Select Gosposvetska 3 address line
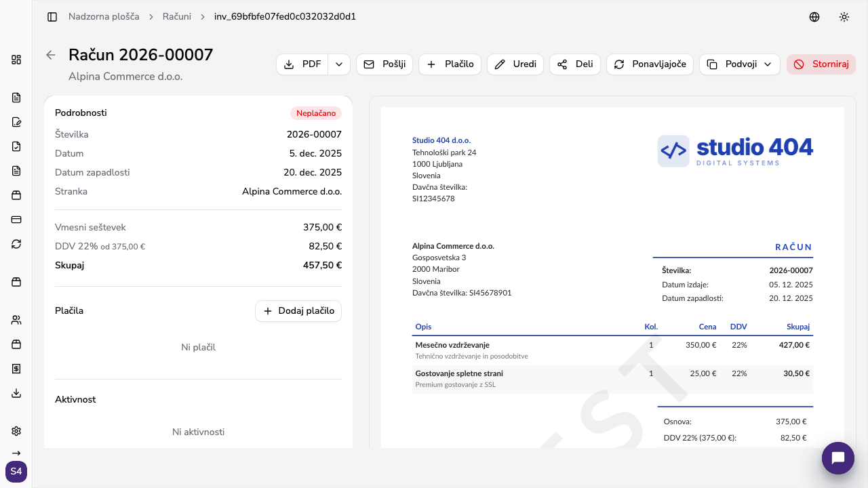868x488 pixels. (439, 258)
